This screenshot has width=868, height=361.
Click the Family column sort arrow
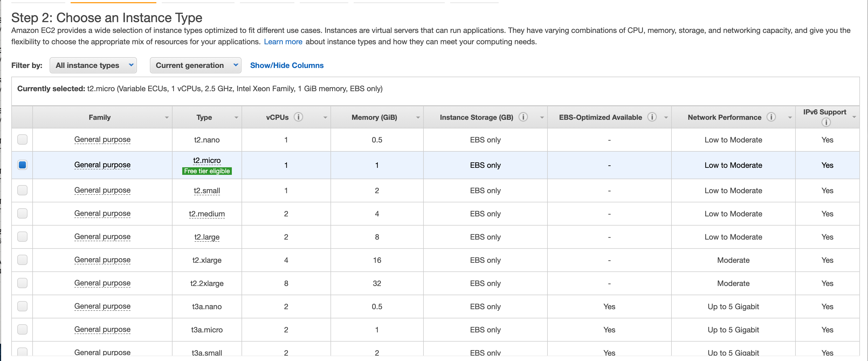pos(167,117)
